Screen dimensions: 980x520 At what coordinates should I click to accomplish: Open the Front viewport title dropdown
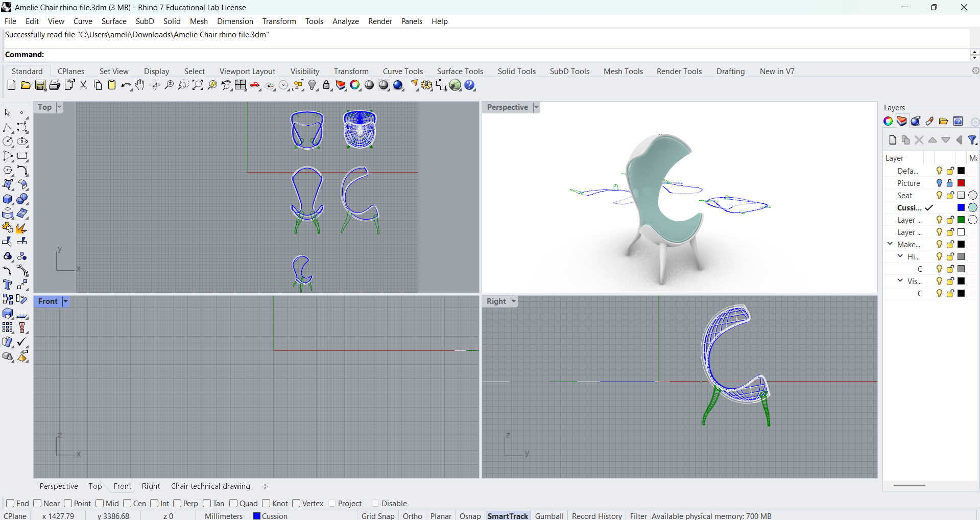pos(65,301)
